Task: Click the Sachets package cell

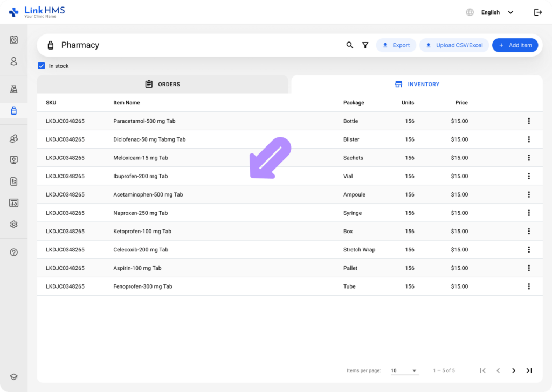Action: tap(353, 158)
